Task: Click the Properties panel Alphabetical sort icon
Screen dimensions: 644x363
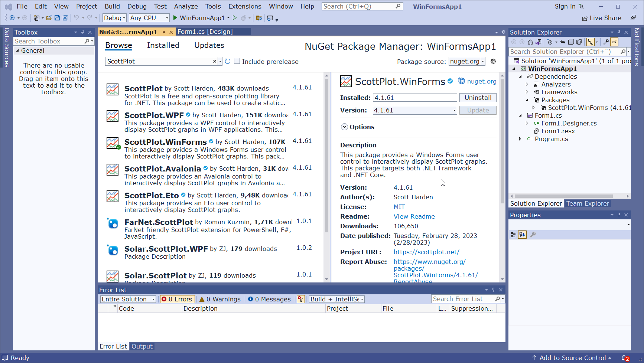Action: point(522,235)
